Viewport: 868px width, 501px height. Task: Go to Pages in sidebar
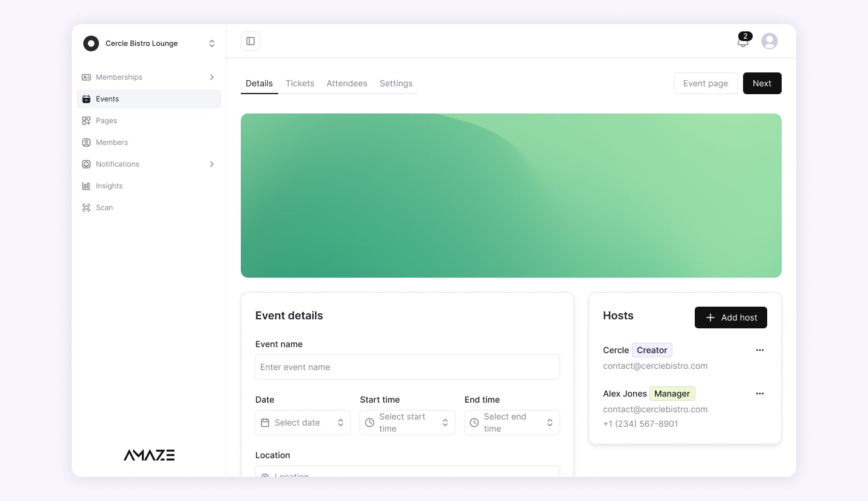pos(149,121)
